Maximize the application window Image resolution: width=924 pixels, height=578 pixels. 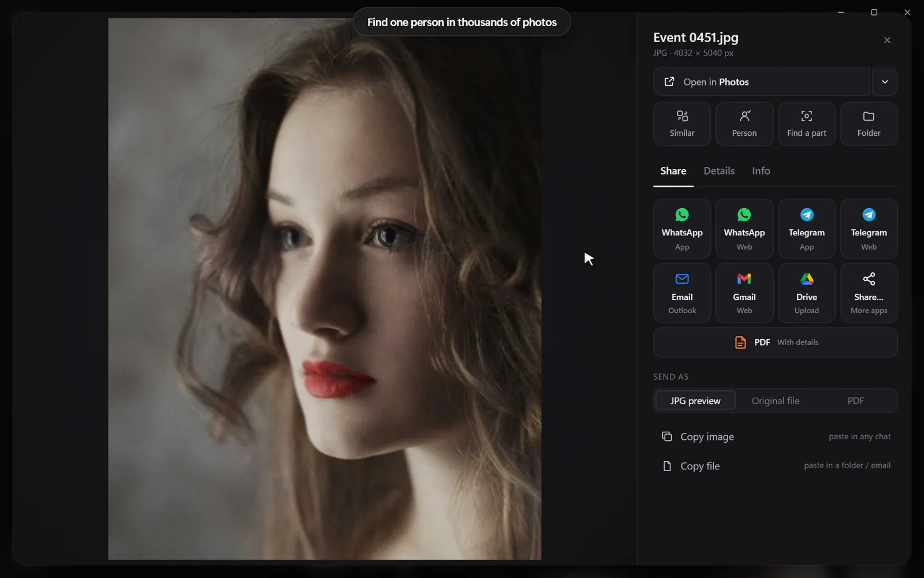click(874, 12)
